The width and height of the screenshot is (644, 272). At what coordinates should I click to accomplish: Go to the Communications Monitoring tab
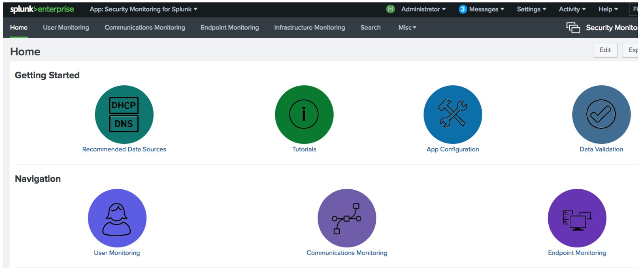click(x=145, y=28)
